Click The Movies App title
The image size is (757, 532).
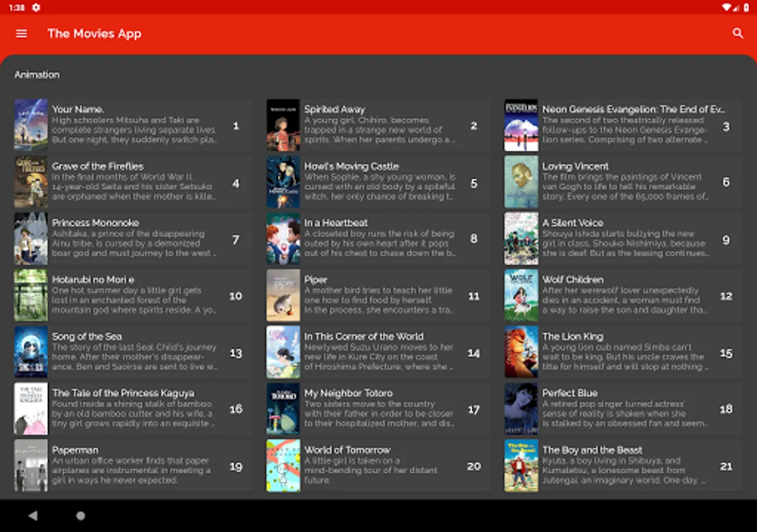[95, 34]
